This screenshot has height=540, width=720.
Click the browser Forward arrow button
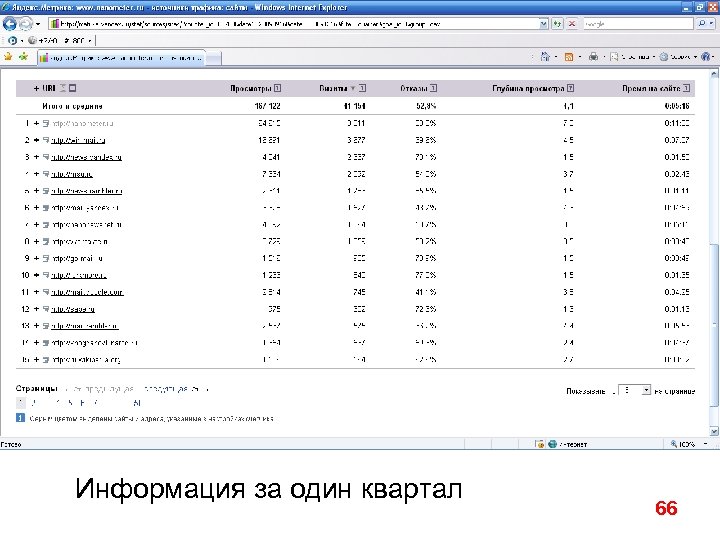[26, 23]
